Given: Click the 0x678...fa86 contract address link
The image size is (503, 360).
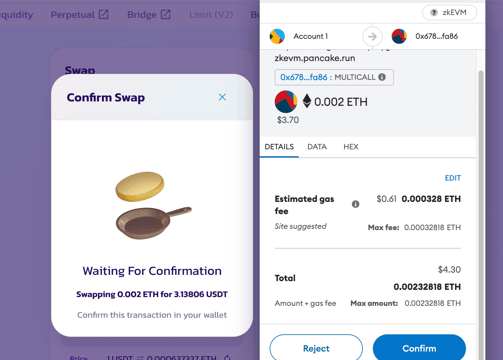Looking at the screenshot, I should click(304, 77).
